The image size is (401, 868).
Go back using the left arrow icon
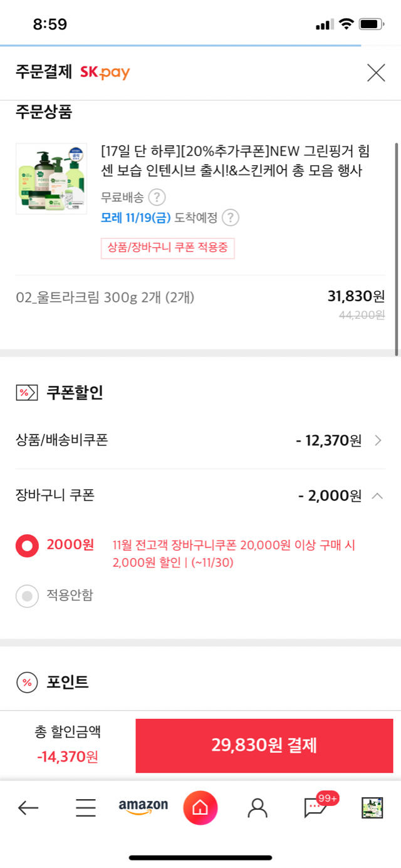tap(28, 808)
